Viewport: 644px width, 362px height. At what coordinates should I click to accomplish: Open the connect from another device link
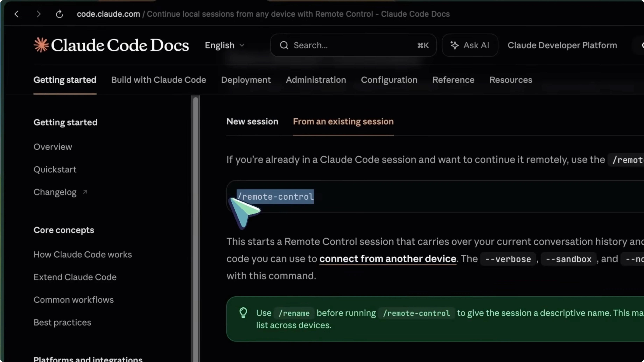[388, 259]
